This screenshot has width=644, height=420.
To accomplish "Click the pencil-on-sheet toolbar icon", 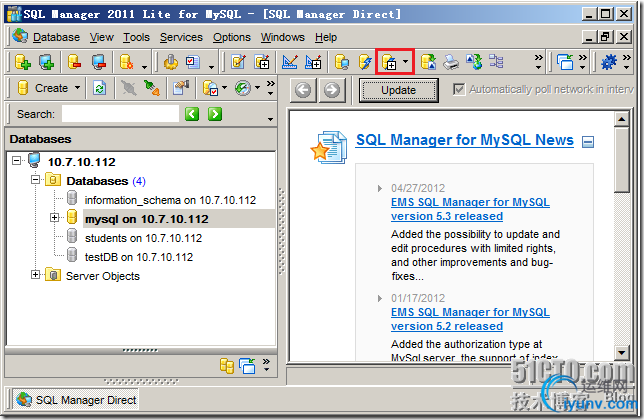I will [x=238, y=62].
